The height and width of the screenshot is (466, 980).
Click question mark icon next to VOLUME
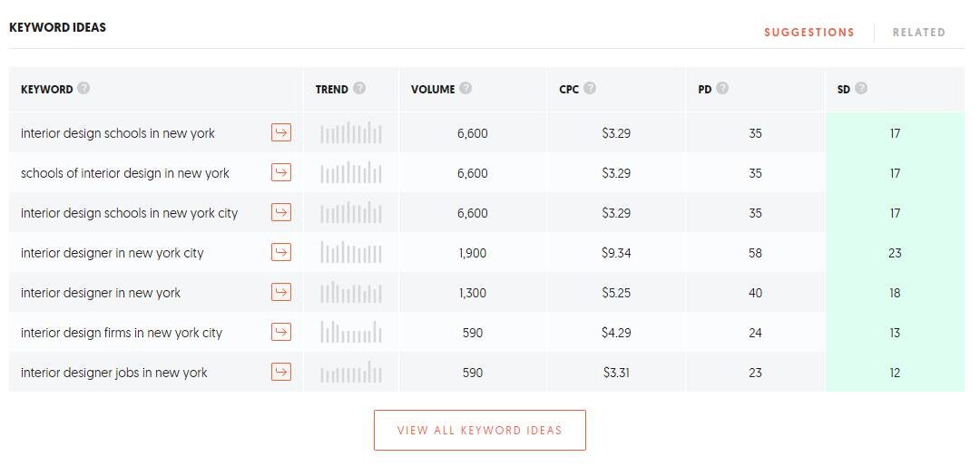point(465,89)
